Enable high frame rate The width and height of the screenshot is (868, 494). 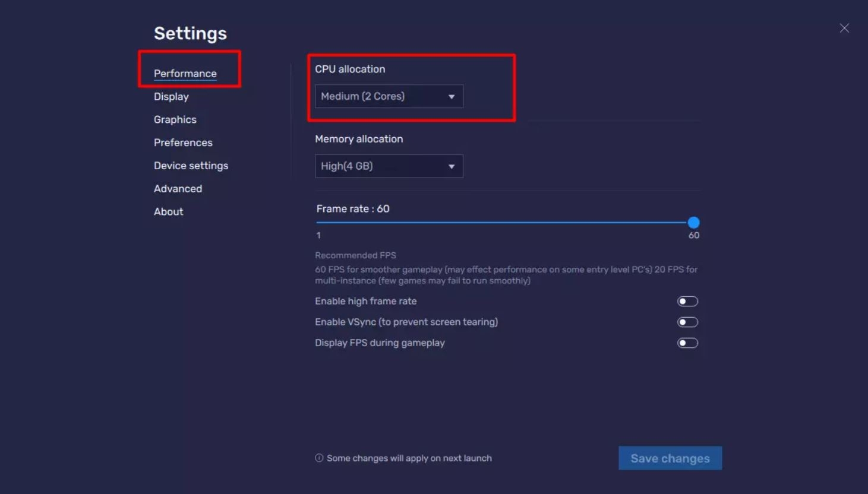(687, 301)
